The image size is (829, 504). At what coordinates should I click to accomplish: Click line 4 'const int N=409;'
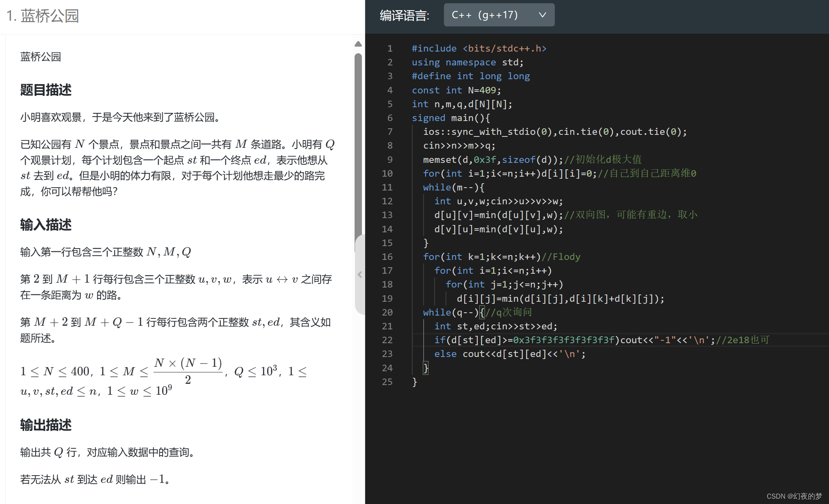(x=457, y=90)
